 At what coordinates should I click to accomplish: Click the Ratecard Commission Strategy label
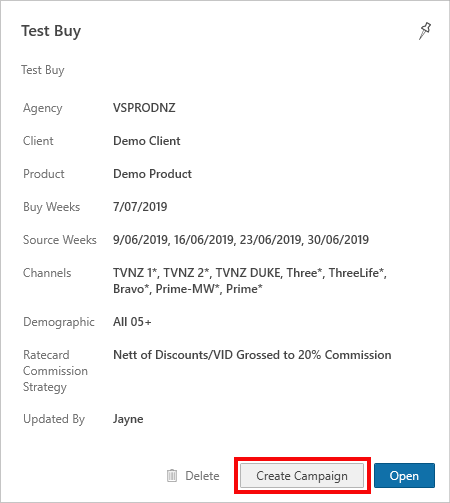pos(55,371)
